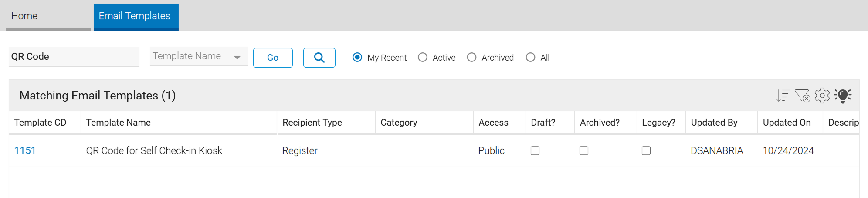Open template 1151 link
The width and height of the screenshot is (868, 198).
coord(25,150)
